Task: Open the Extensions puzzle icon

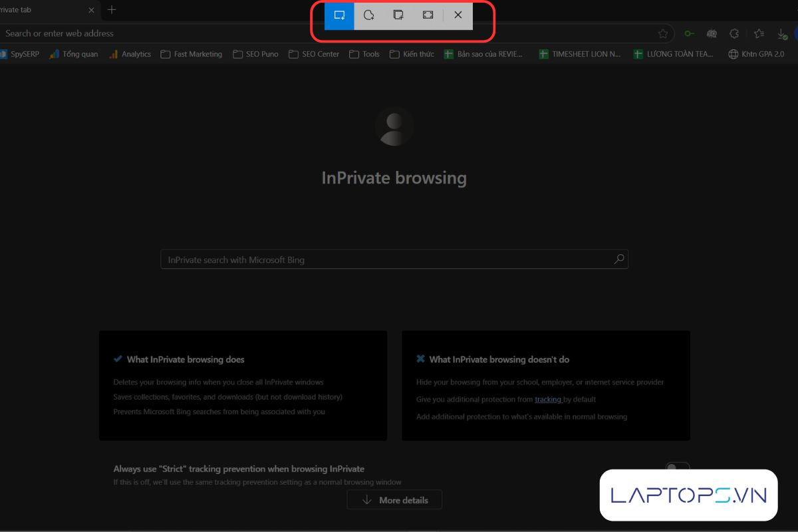Action: (x=734, y=33)
